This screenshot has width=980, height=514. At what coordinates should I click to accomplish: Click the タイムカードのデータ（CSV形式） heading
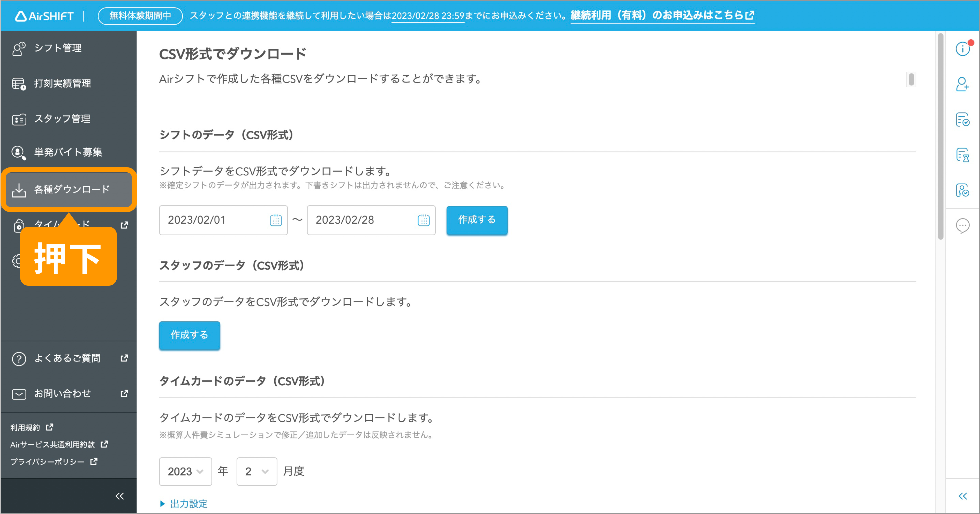coord(242,381)
